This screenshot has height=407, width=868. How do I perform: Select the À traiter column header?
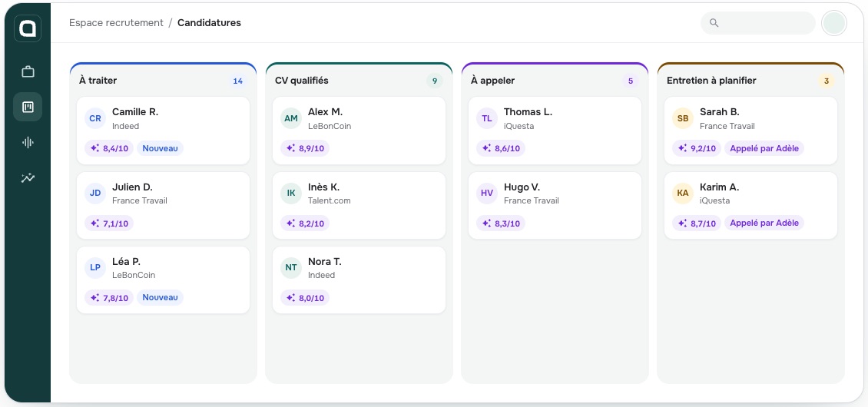98,81
